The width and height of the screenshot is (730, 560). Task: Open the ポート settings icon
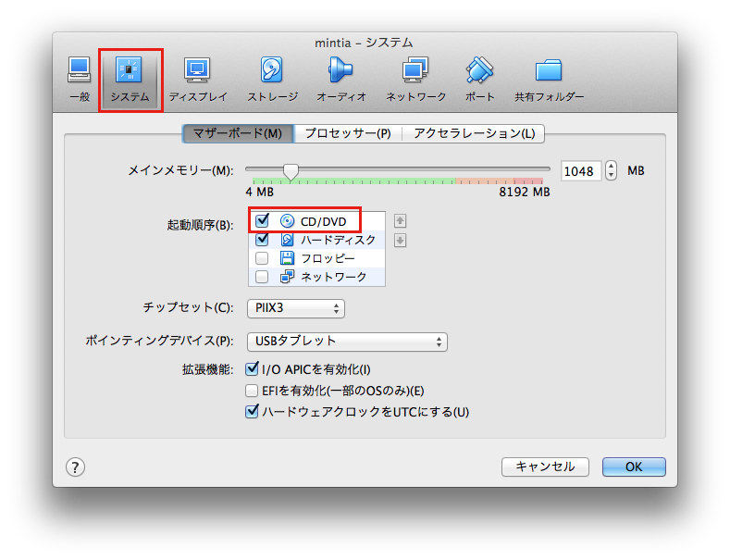[479, 79]
